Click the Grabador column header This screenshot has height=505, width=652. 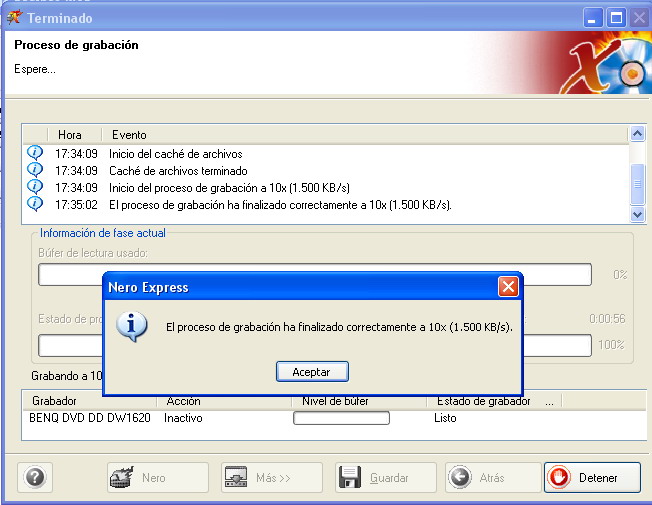pos(89,401)
